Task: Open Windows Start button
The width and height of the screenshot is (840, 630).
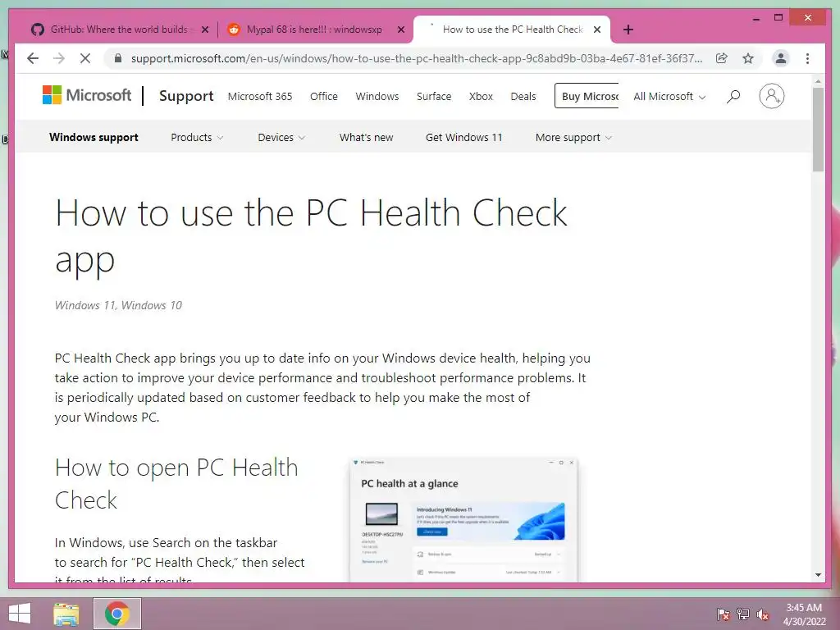Action: pyautogui.click(x=20, y=614)
